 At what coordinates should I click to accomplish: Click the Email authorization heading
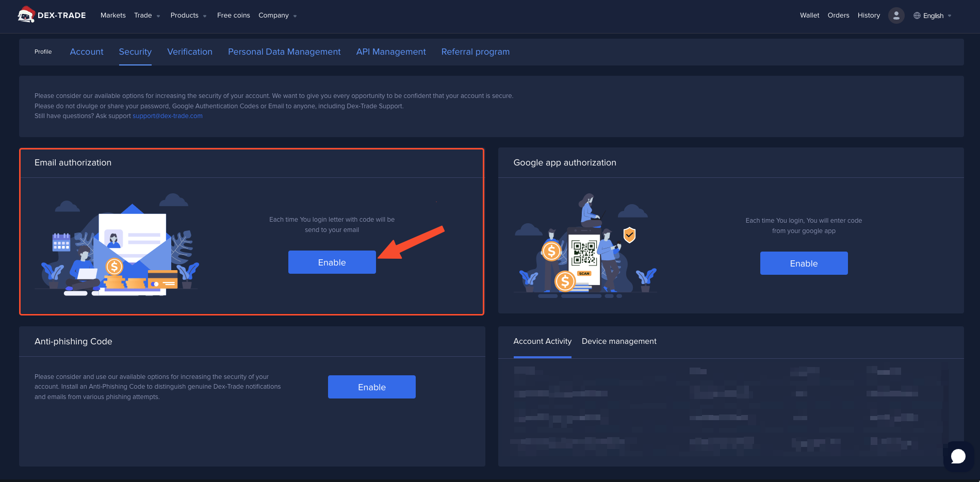73,162
